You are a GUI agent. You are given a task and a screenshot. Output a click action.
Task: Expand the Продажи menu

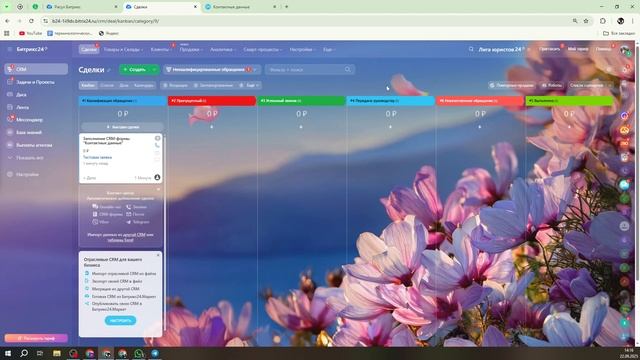[191, 49]
